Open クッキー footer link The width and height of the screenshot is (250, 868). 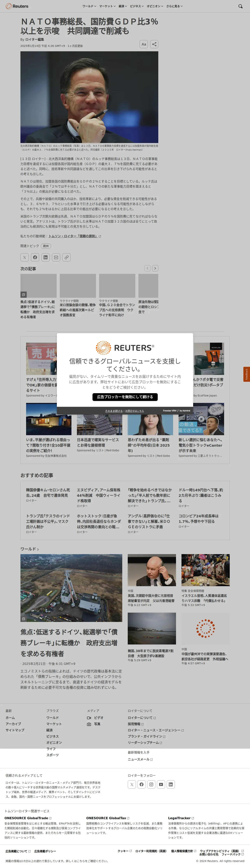pyautogui.click(x=124, y=851)
